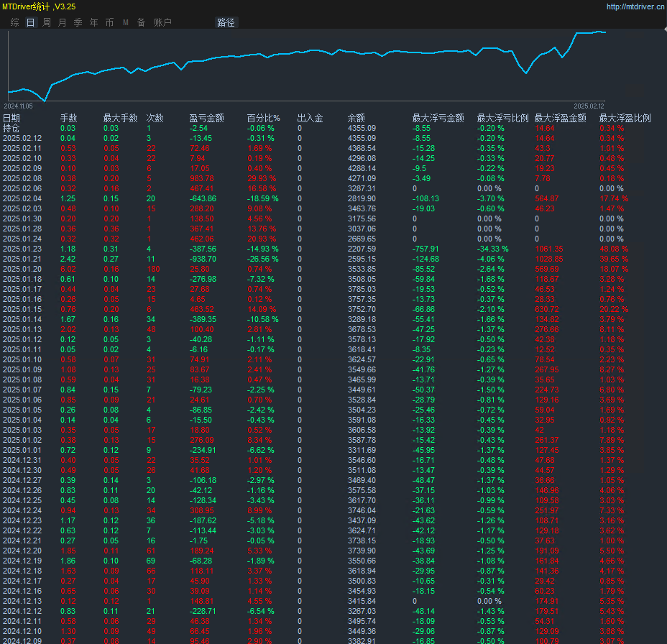Screen dimensions: 667x644
Task: Click the 630.72 floating profit value
Action: pyautogui.click(x=547, y=309)
